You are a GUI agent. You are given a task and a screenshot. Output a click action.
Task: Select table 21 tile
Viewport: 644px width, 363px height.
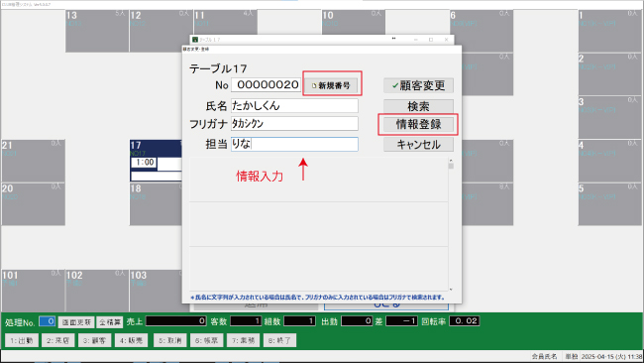click(x=33, y=161)
